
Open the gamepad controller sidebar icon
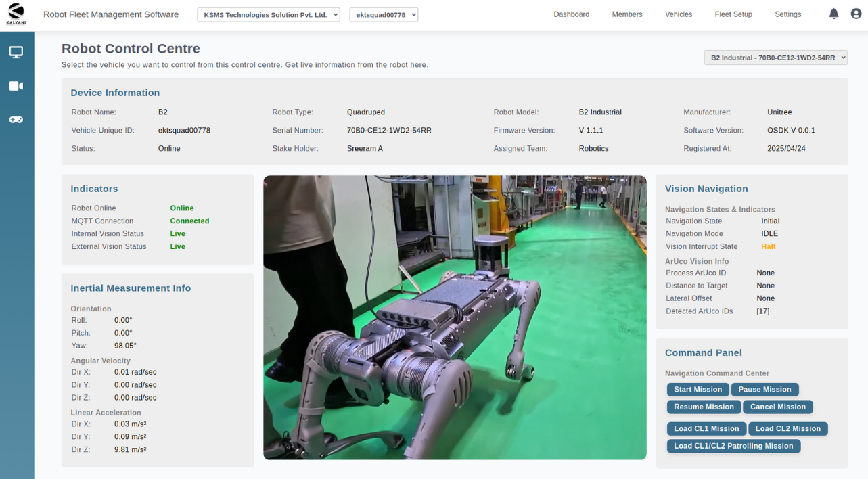point(16,120)
